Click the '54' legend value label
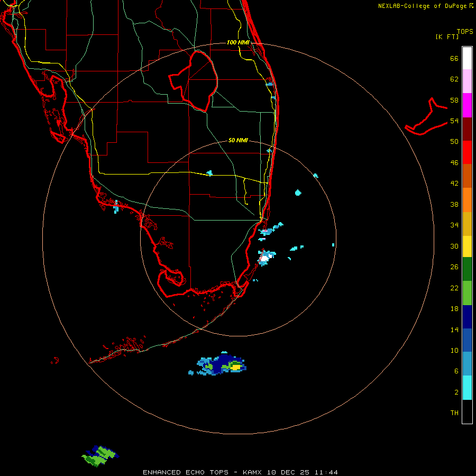476x476 pixels. click(454, 121)
